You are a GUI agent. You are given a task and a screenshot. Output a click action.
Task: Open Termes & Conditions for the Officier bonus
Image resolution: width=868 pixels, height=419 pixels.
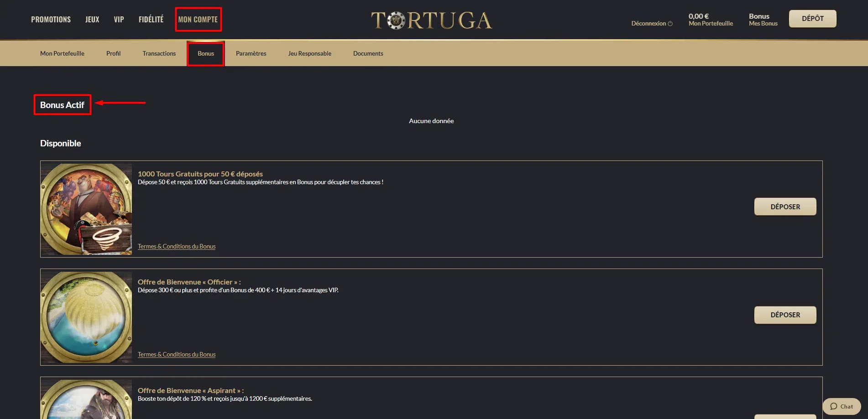pos(177,354)
